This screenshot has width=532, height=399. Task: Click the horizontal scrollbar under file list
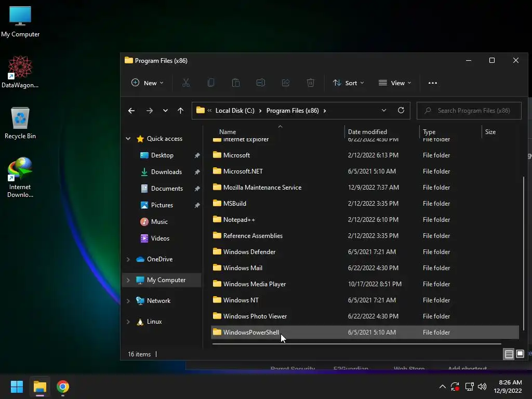[x=356, y=344]
